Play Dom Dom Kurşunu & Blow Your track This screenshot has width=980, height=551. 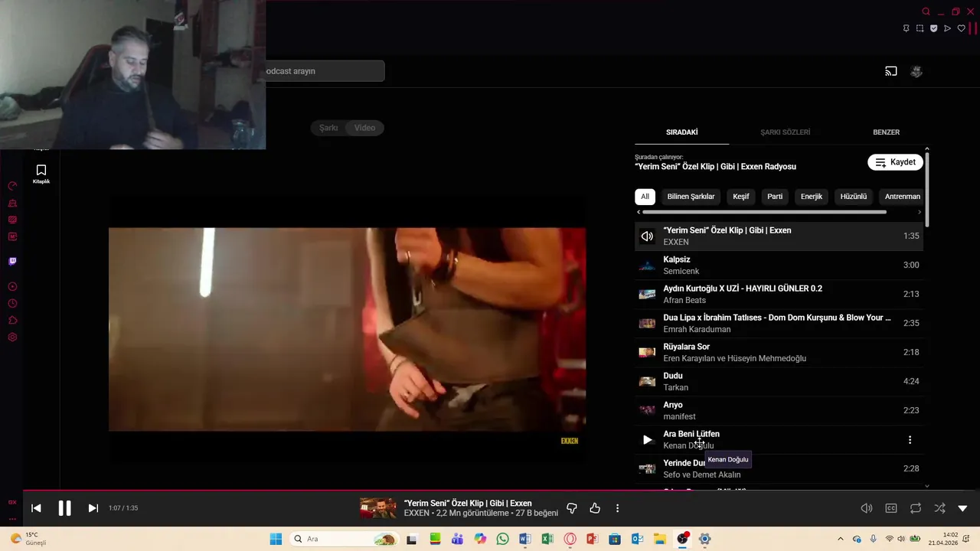(779, 323)
